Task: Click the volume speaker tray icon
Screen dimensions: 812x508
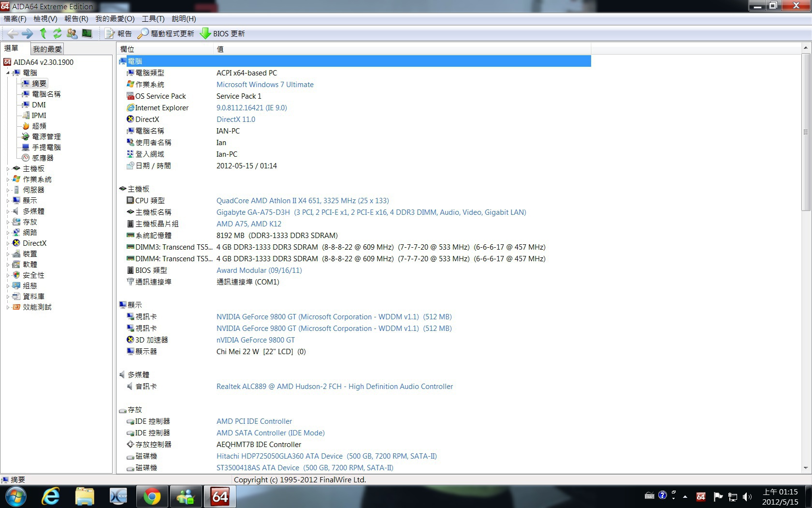Action: (x=747, y=496)
